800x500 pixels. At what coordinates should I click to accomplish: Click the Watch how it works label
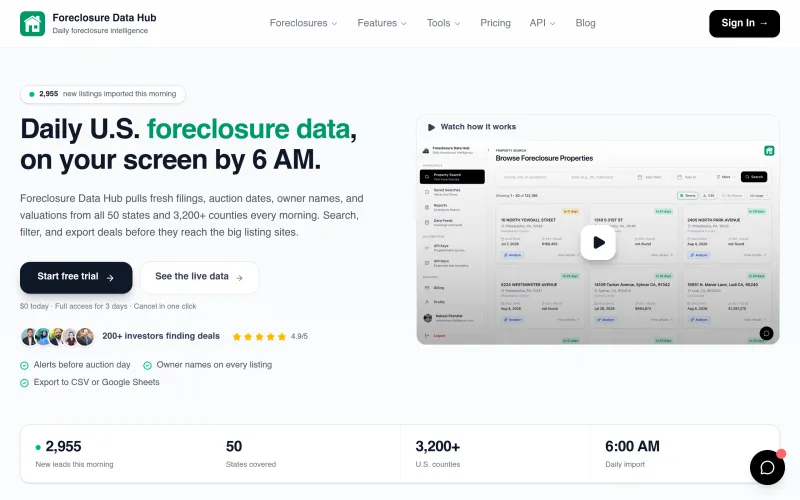coord(478,127)
